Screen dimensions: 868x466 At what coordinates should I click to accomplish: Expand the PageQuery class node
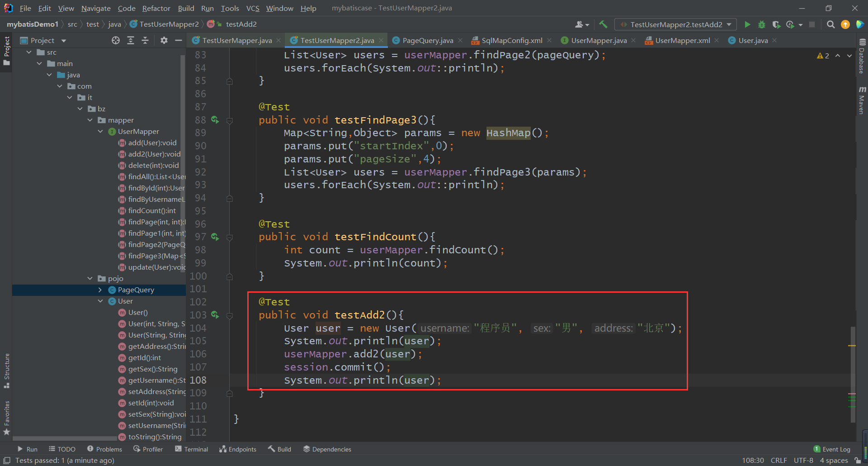100,290
